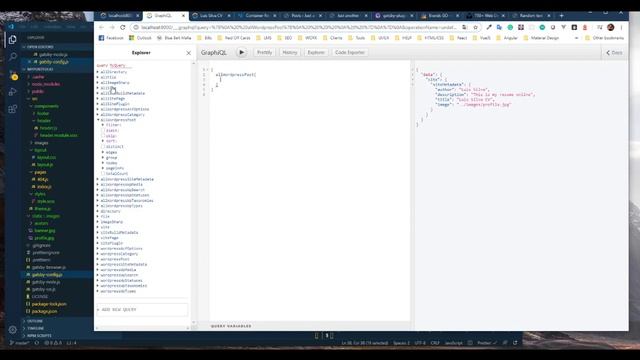Open VS Code Extensions icon
Viewport: 640px width, 360px height.
pyautogui.click(x=13, y=109)
